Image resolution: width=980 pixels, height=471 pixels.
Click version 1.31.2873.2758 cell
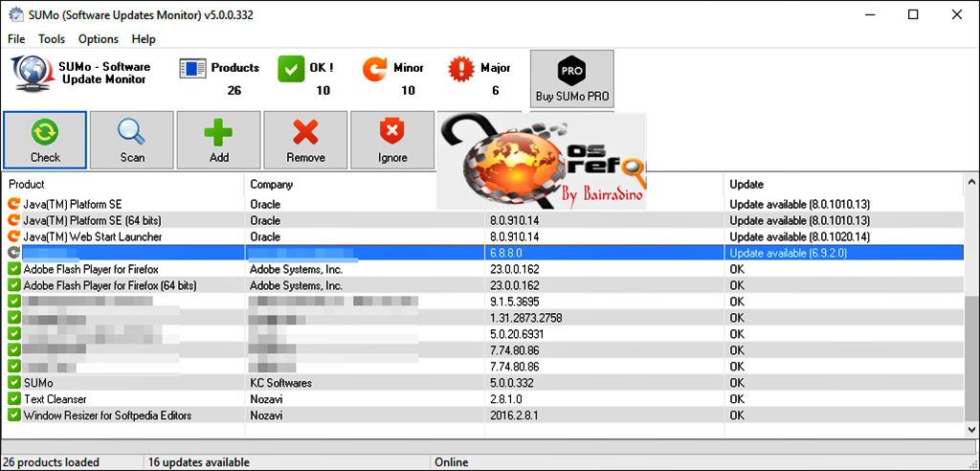coord(526,318)
